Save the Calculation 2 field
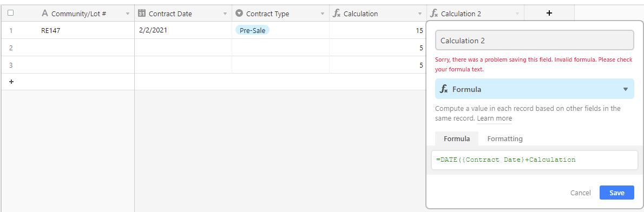Screen dimensions: 644x212 coord(616,193)
